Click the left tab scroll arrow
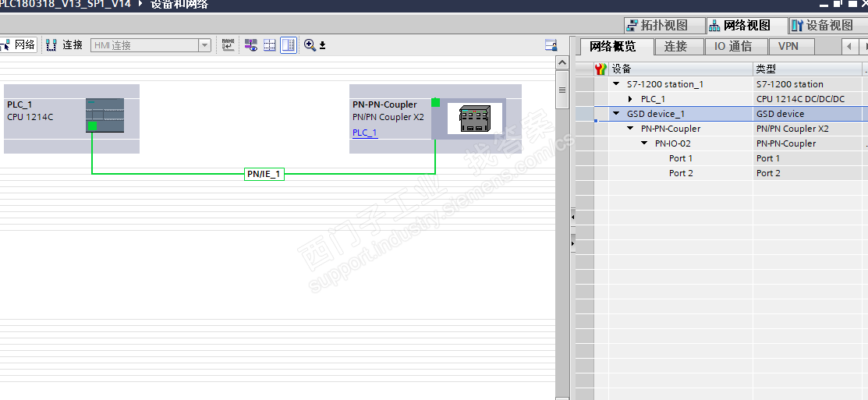 (850, 47)
